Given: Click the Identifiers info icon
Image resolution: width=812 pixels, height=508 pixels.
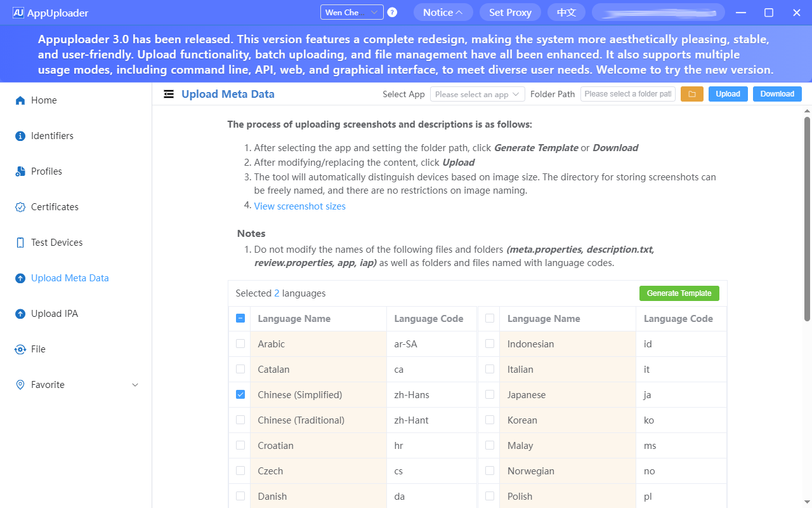Looking at the screenshot, I should 20,136.
